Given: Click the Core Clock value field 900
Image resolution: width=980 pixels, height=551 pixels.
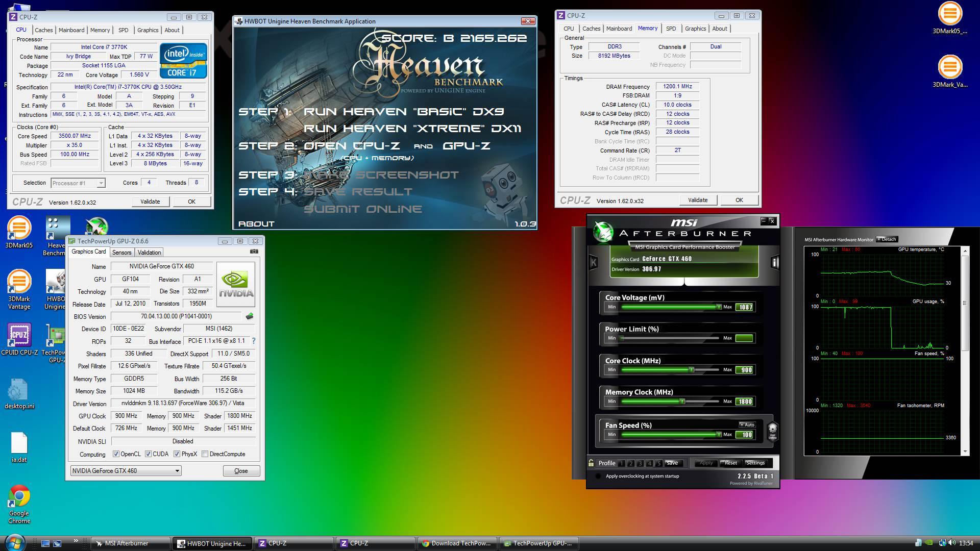Looking at the screenshot, I should click(744, 370).
